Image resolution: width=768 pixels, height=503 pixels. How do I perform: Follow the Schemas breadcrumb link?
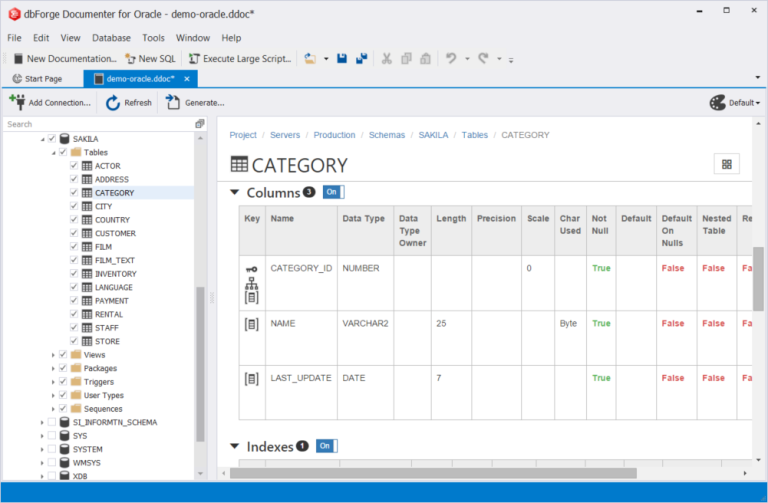387,135
